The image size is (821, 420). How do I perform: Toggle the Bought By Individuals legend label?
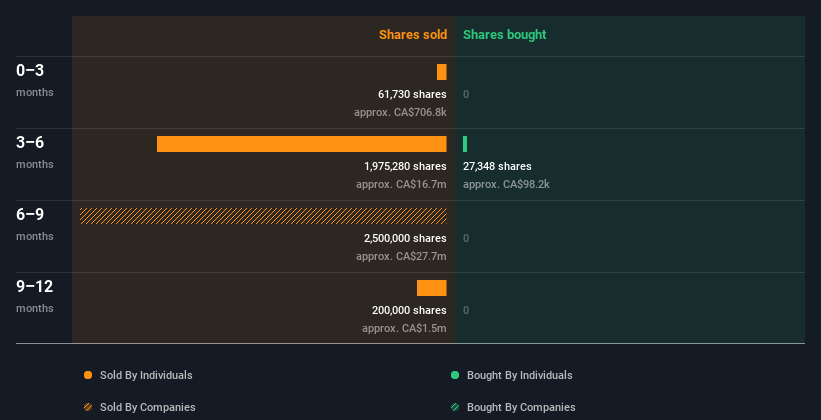[519, 375]
